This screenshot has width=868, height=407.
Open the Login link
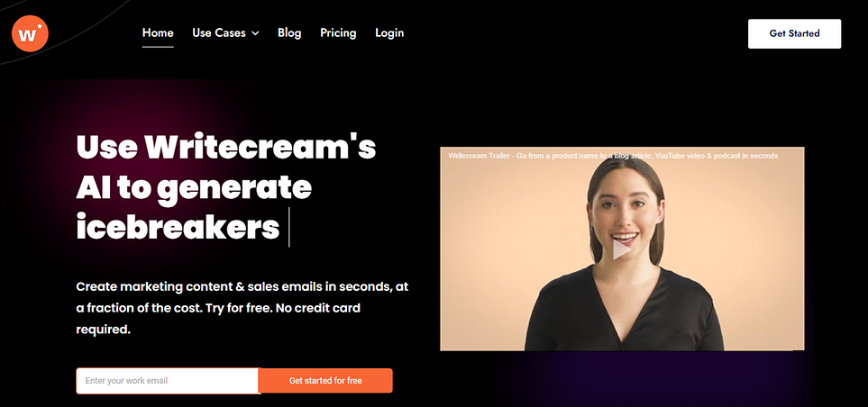tap(389, 33)
